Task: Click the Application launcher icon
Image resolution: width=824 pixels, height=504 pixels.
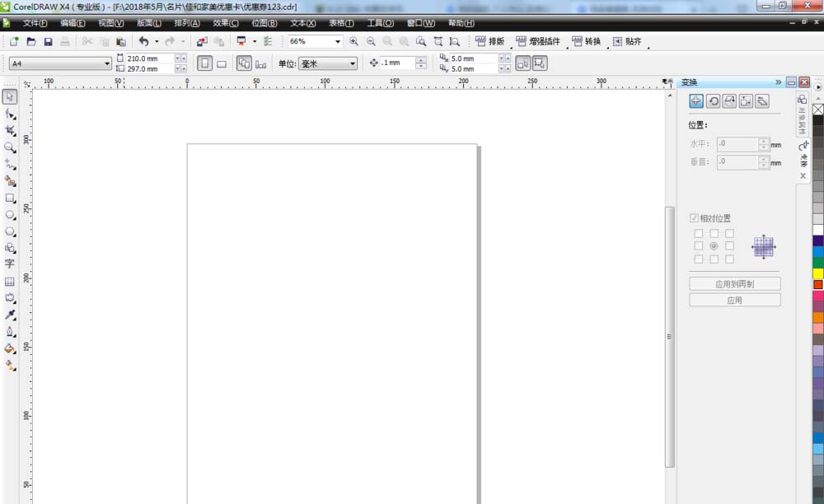Action: [x=241, y=41]
